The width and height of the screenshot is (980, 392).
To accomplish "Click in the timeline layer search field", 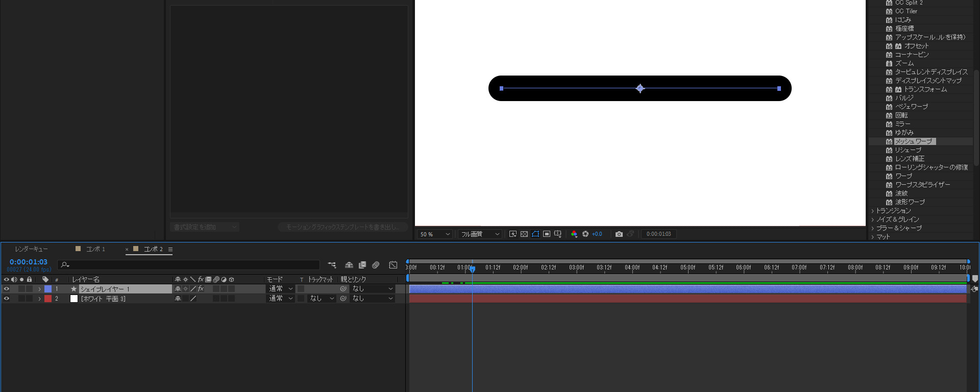I will coord(189,265).
